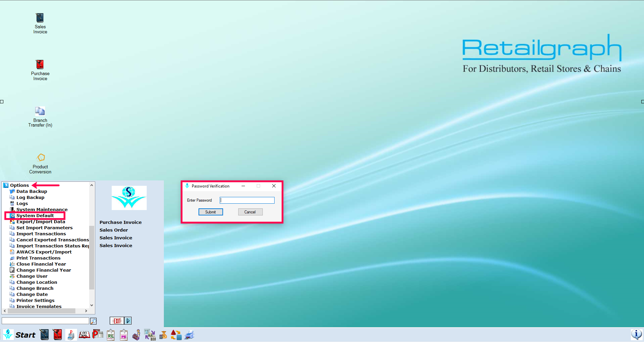Viewport: 644px width, 342px height.
Task: Click the large red P printer taskbar icon
Action: coord(98,334)
